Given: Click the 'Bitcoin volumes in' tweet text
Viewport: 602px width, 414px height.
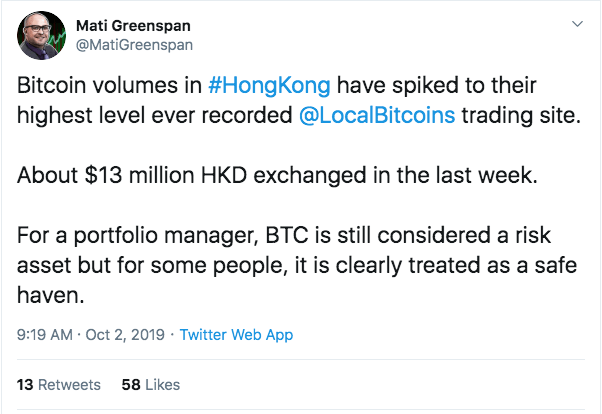Looking at the screenshot, I should pyautogui.click(x=110, y=85).
